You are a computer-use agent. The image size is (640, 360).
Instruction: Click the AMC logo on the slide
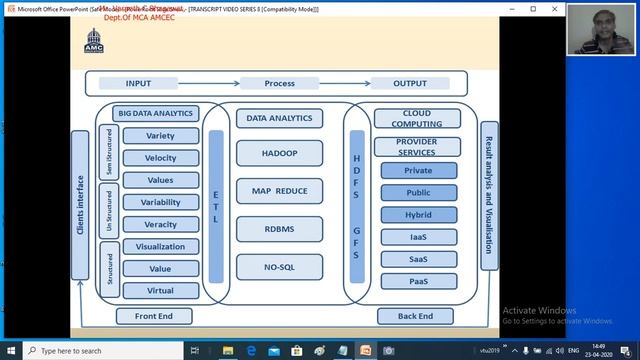(94, 41)
